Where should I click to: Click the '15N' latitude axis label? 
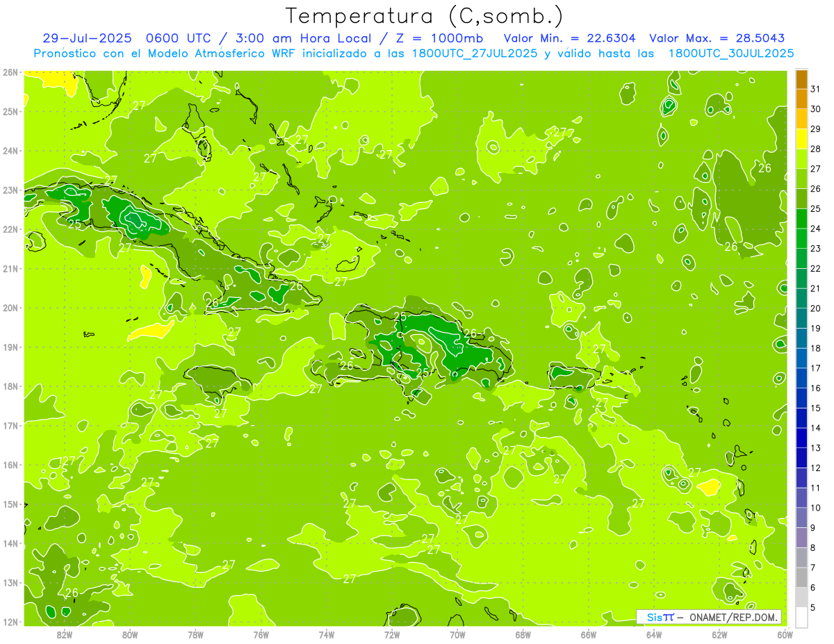point(10,504)
